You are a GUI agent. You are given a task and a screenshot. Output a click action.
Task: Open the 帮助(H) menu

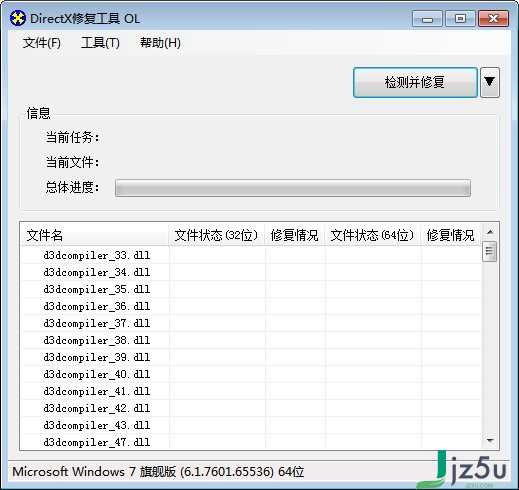(x=160, y=43)
